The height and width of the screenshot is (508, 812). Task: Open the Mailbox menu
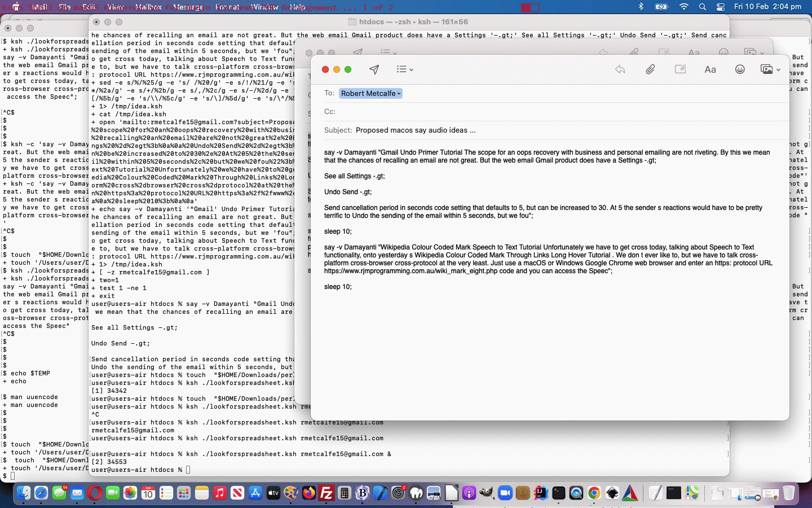tap(148, 7)
